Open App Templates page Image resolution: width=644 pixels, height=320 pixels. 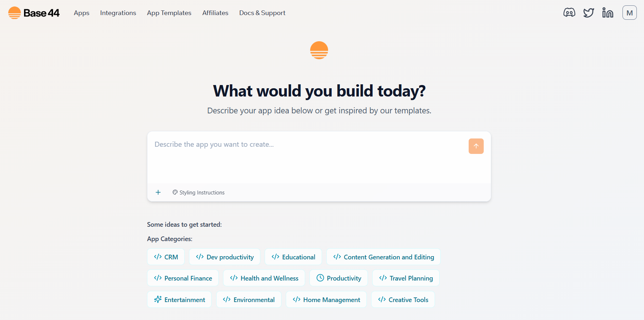tap(169, 13)
